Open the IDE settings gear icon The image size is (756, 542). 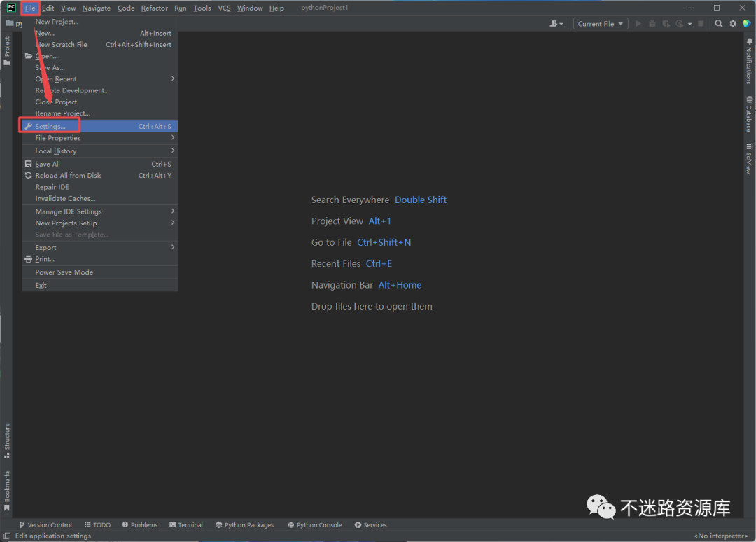click(733, 24)
